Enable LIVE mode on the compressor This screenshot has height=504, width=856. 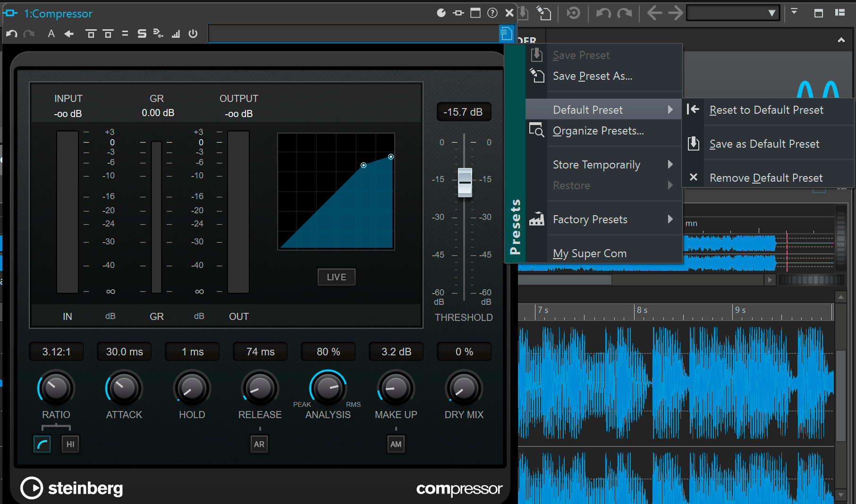336,277
